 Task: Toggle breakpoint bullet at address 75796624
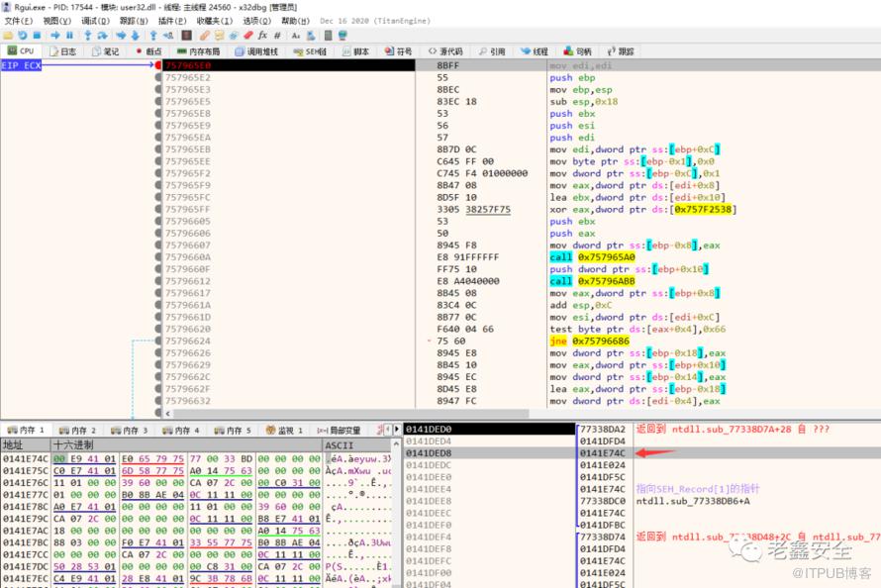pos(158,341)
